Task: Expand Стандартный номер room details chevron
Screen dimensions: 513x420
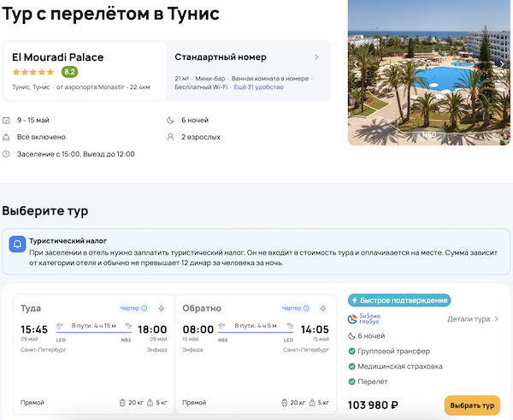Action: click(x=317, y=57)
